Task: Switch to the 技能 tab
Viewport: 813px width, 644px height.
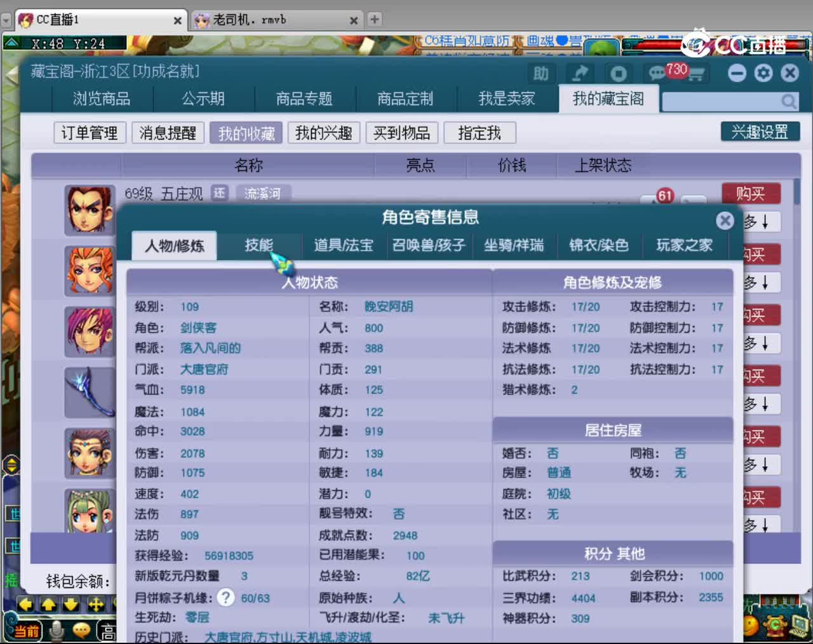Action: [x=259, y=245]
